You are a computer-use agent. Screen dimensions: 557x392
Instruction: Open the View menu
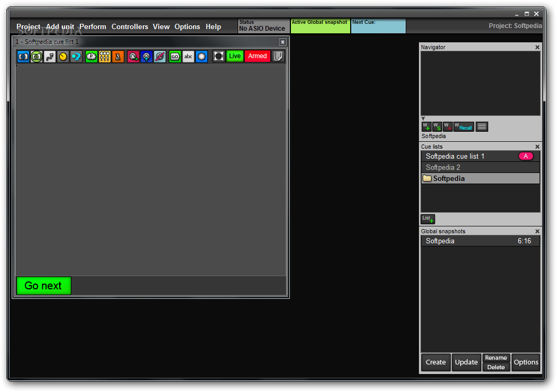161,26
